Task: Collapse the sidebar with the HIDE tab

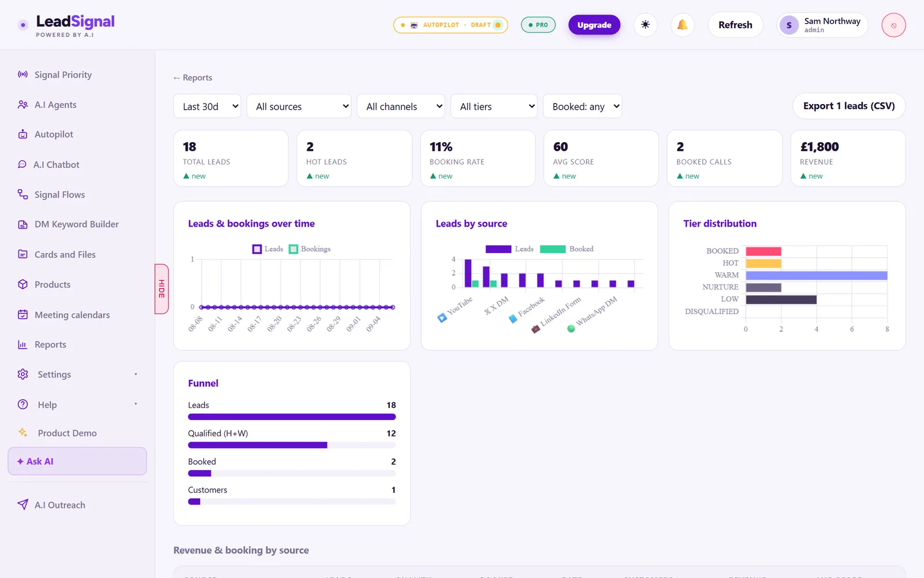Action: 162,289
